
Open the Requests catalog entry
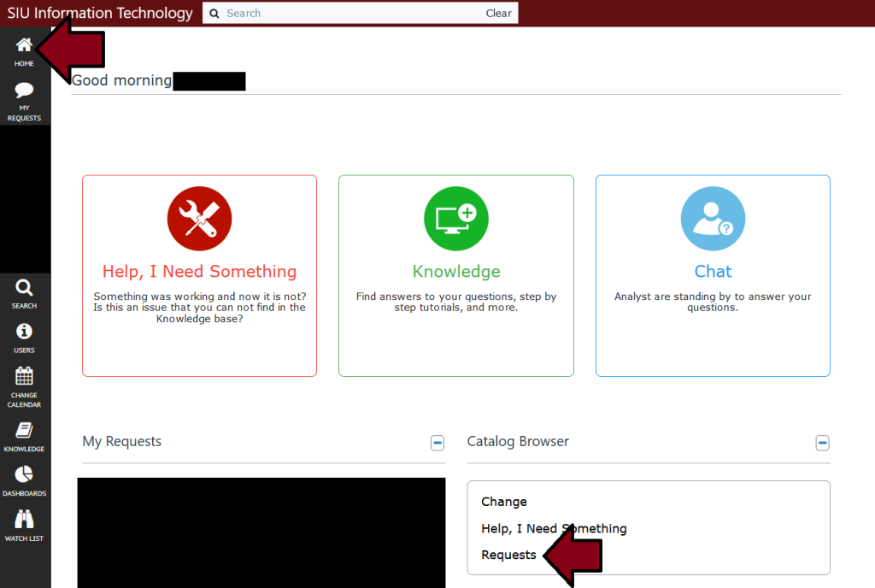(508, 555)
